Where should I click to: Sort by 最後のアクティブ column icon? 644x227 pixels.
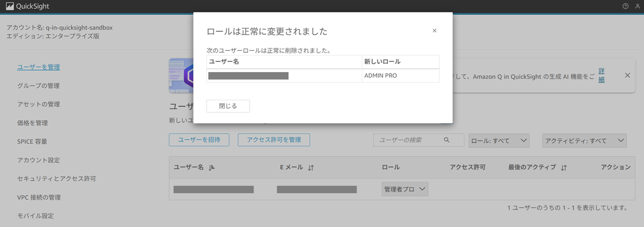563,168
